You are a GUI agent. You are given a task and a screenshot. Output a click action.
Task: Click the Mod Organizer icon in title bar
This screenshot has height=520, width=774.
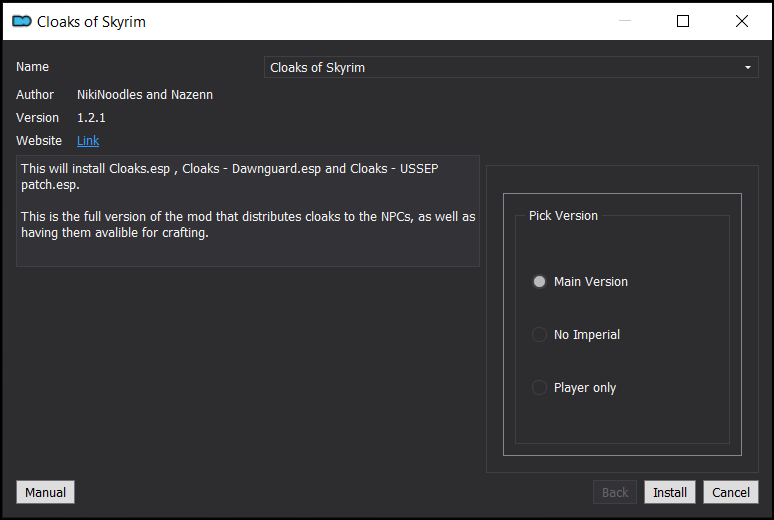click(22, 21)
